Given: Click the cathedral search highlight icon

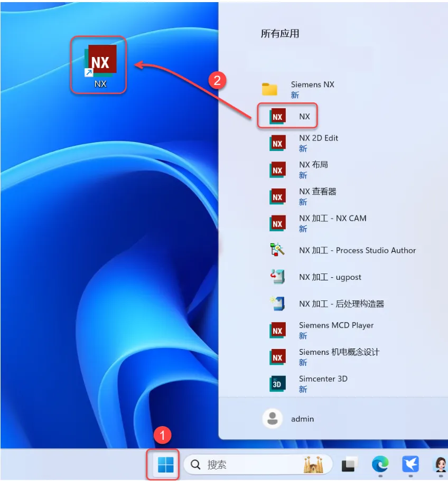Looking at the screenshot, I should [x=313, y=465].
